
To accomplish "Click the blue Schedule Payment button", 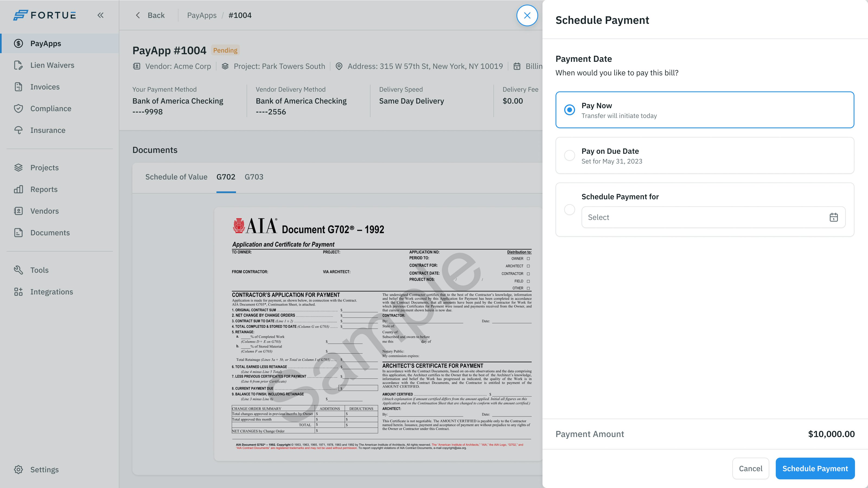I will pyautogui.click(x=815, y=468).
